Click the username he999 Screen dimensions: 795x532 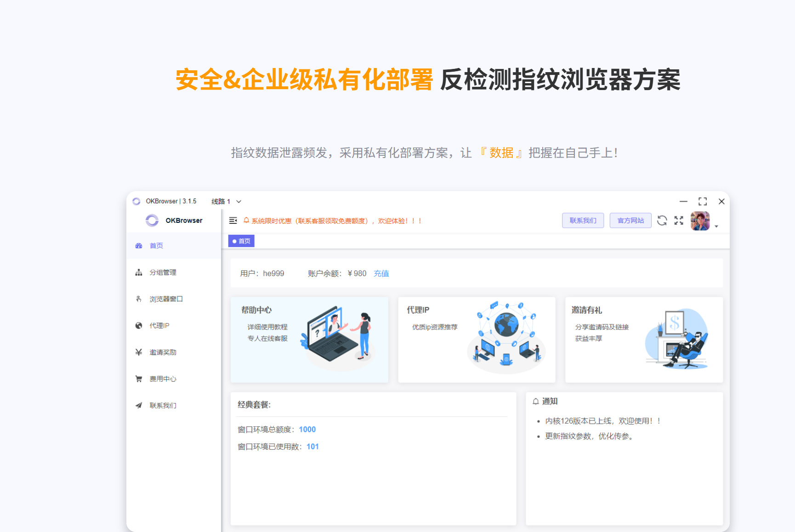coord(273,273)
